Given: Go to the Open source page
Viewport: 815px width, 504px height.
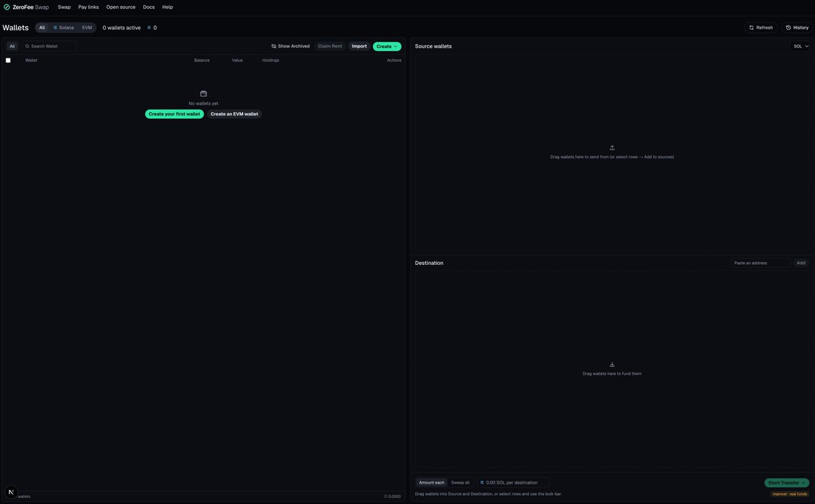Looking at the screenshot, I should (x=121, y=7).
